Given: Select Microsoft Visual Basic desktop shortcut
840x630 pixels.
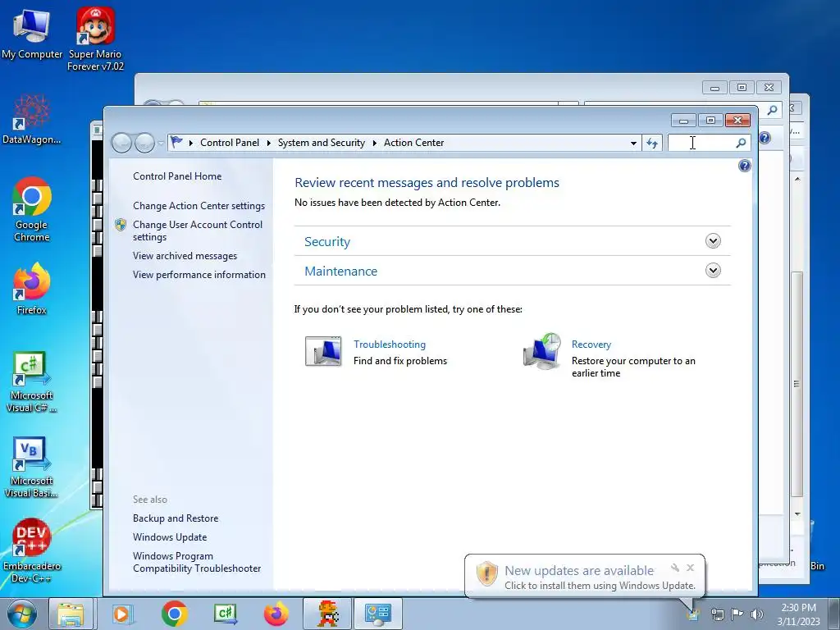Looking at the screenshot, I should [x=31, y=467].
